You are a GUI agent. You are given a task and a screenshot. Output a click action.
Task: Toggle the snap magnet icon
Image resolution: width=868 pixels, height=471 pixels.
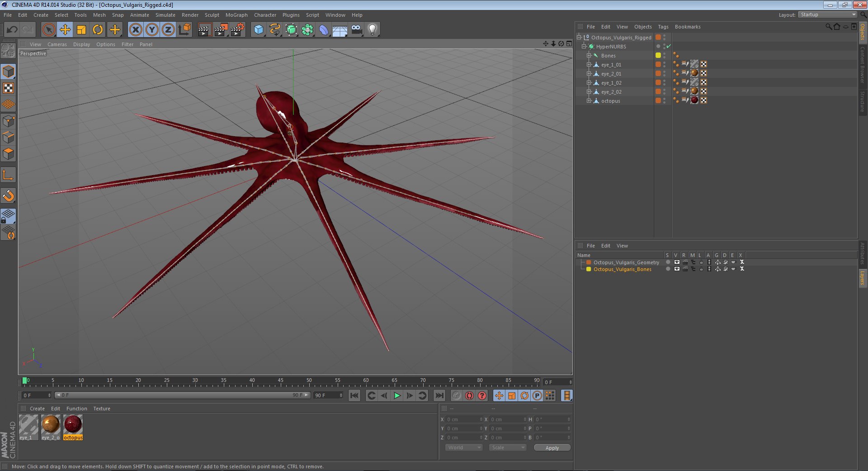8,195
